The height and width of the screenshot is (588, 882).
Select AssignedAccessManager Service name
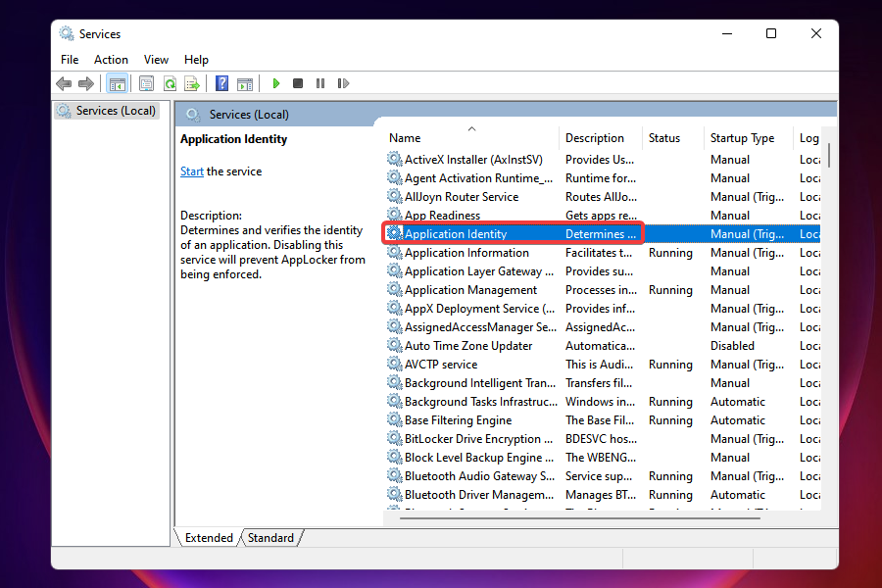[x=480, y=327]
